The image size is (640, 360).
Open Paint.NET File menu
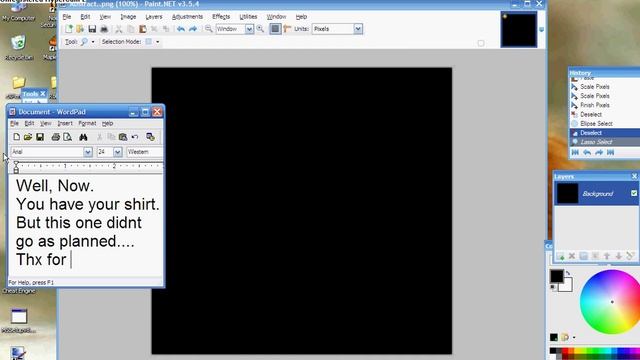(67, 17)
